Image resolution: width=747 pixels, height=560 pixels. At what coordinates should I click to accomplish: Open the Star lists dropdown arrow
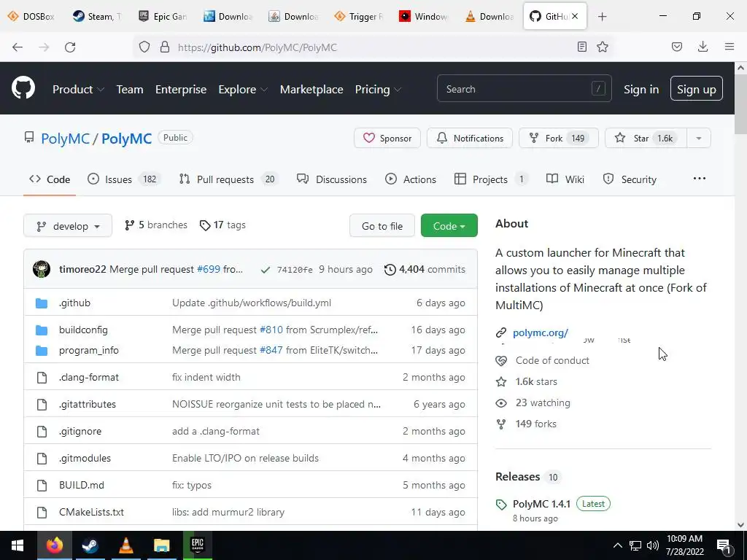(x=699, y=138)
